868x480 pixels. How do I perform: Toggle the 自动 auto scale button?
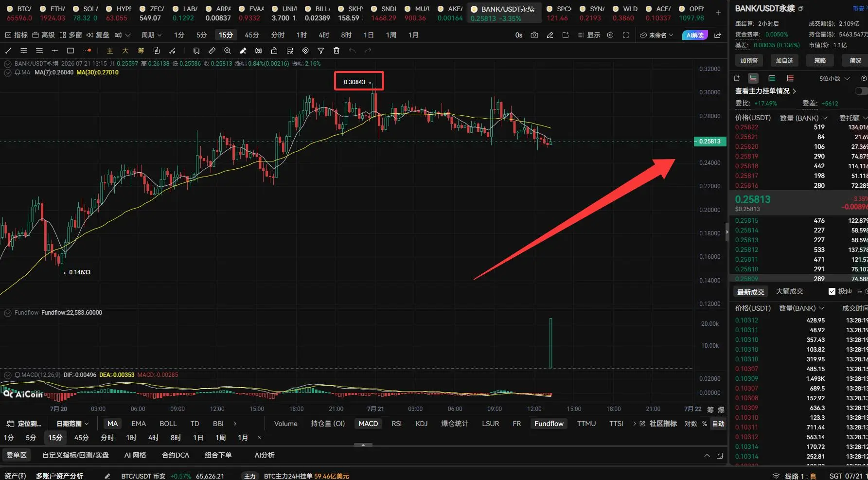point(718,424)
